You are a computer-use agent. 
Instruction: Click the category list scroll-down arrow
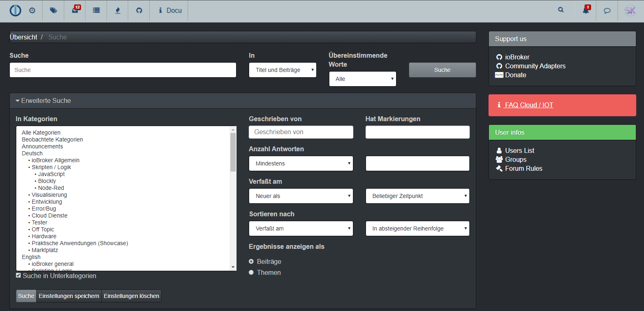[233, 267]
